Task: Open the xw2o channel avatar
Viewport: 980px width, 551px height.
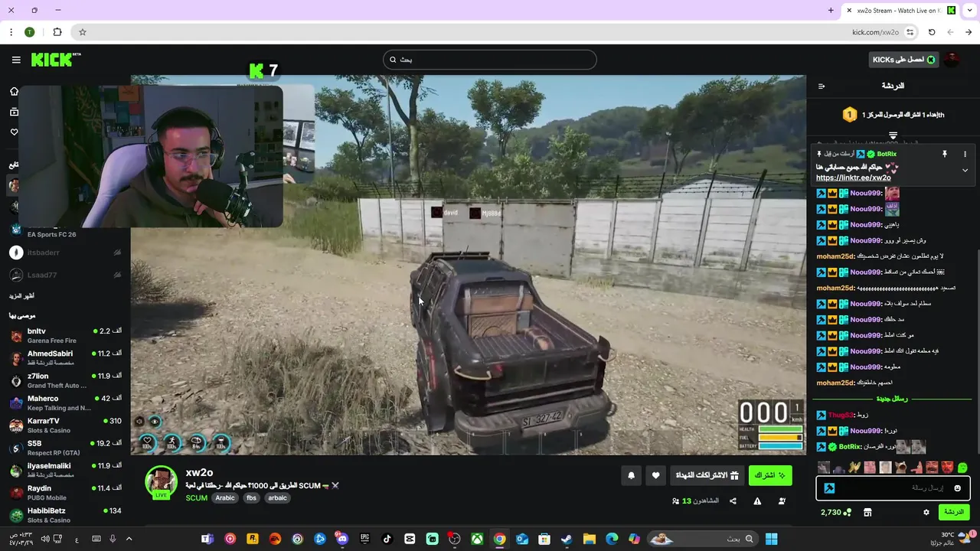Action: [x=162, y=482]
